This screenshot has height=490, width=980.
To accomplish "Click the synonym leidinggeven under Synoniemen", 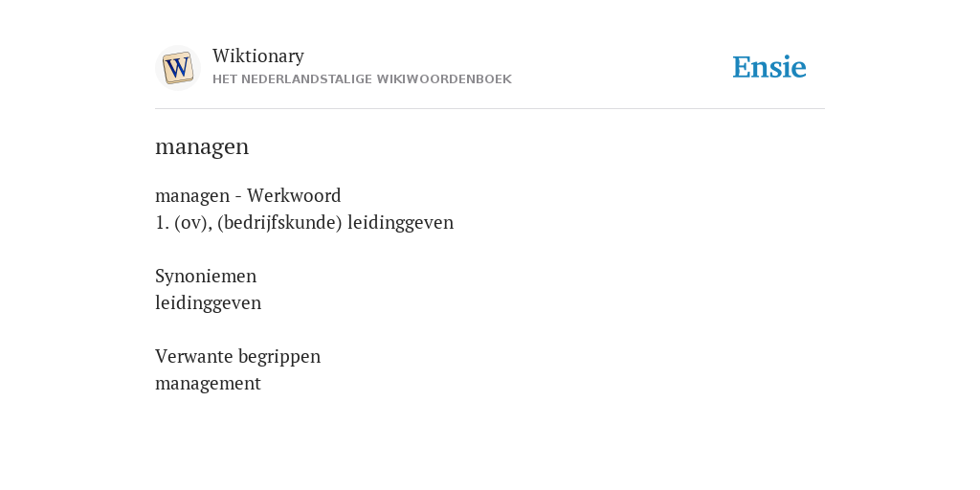I will [x=208, y=303].
